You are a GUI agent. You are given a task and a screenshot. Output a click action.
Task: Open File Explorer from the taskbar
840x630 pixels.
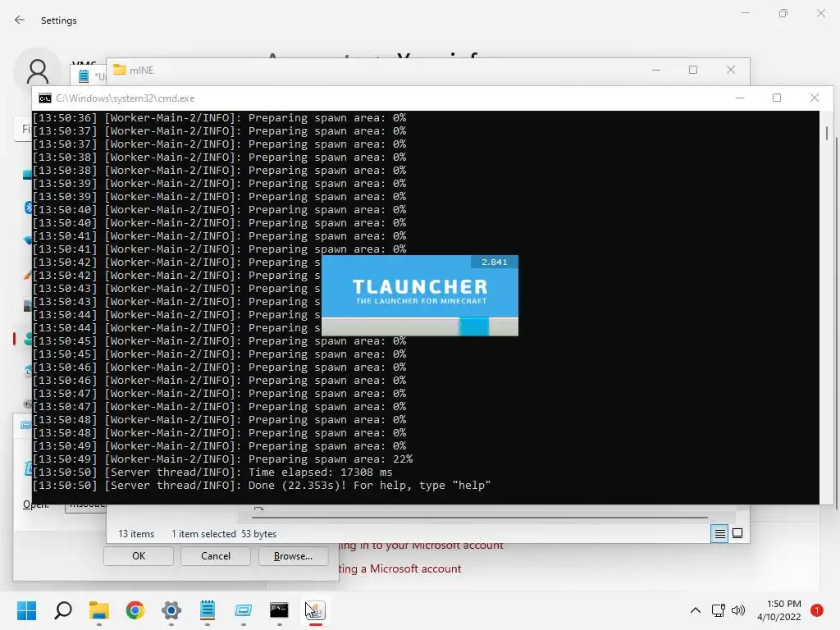point(98,610)
